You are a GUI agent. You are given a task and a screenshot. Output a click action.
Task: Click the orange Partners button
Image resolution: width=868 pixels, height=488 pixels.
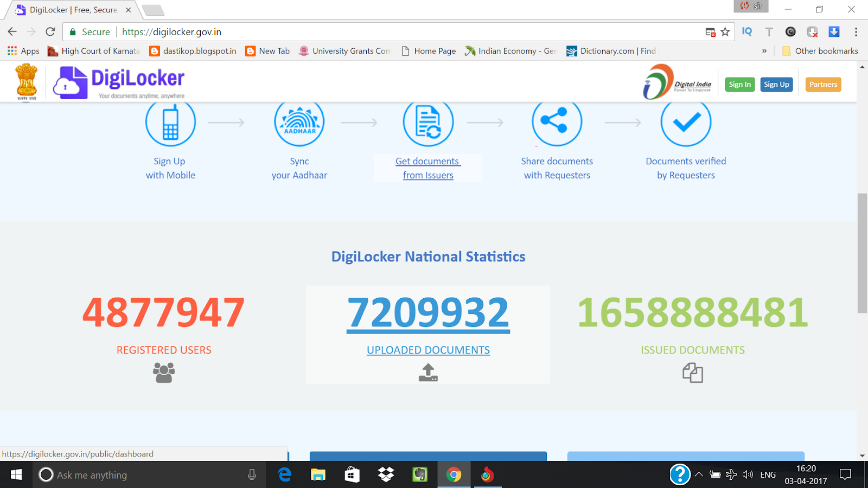(x=823, y=85)
